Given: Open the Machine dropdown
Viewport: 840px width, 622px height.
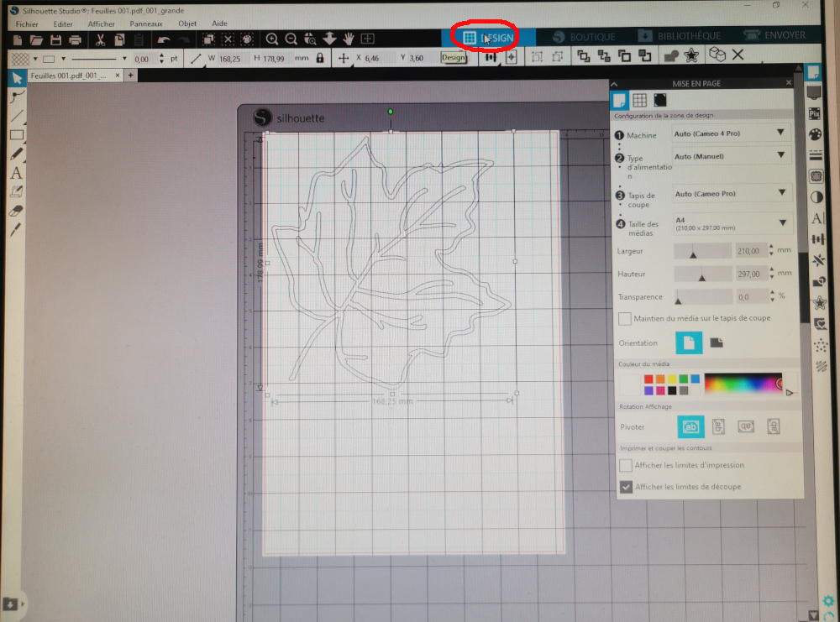Looking at the screenshot, I should (x=730, y=133).
